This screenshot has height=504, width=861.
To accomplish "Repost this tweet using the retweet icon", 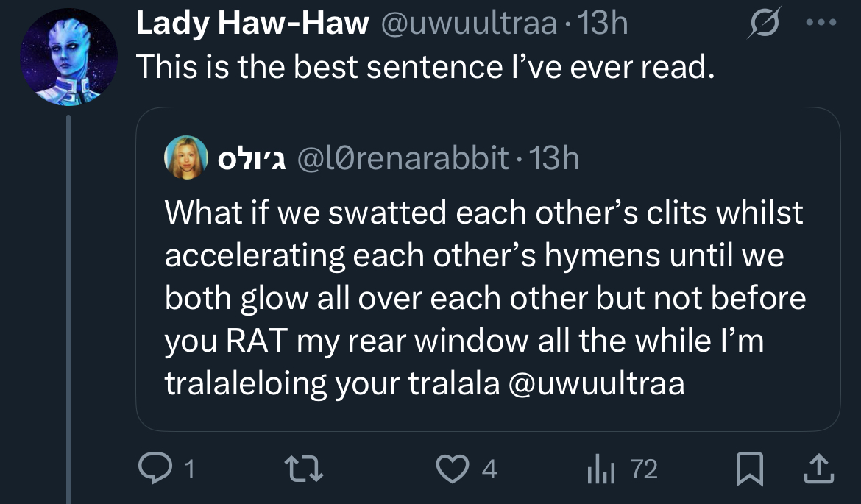I will (302, 469).
